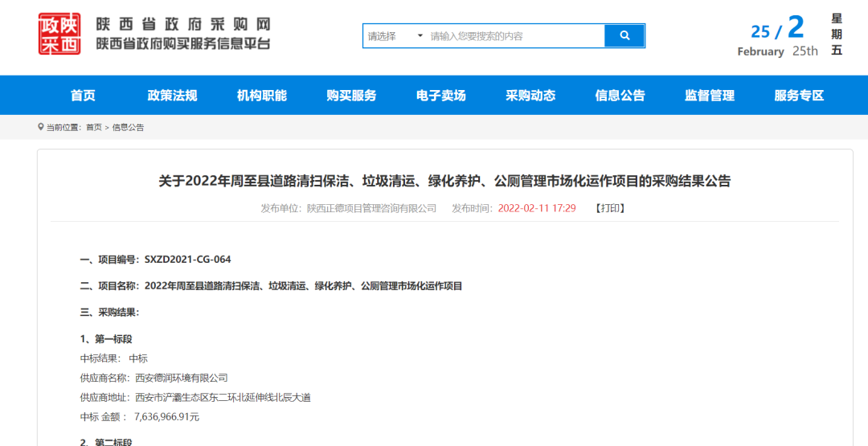Open the 请选择 search category dropdown
The height and width of the screenshot is (446, 868).
click(395, 36)
